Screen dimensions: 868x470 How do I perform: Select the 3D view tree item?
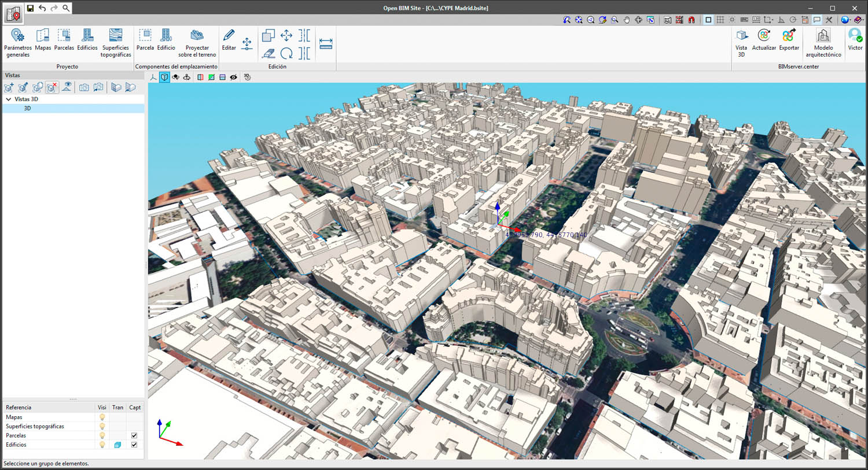(x=27, y=109)
